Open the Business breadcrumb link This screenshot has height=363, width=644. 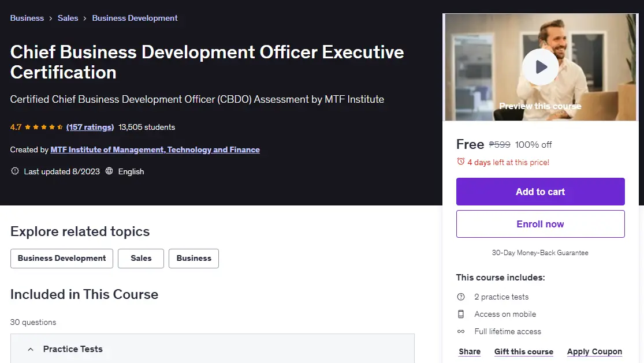click(27, 18)
